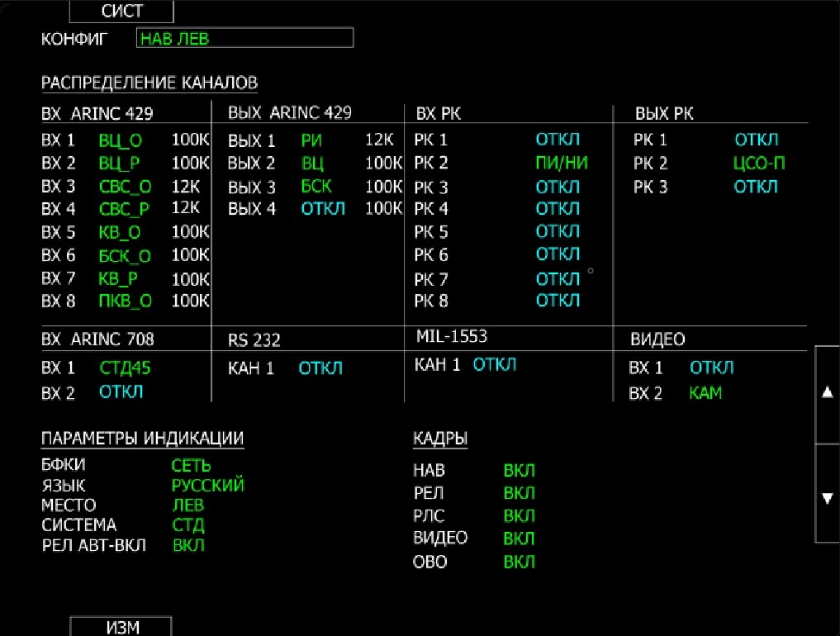Open БФКИ value СЕТЬ

tap(192, 466)
